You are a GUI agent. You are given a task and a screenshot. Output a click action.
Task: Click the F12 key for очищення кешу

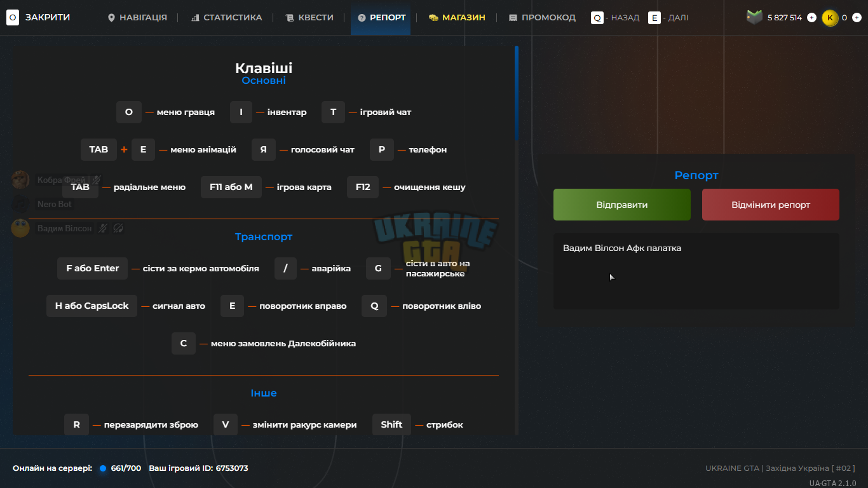(x=363, y=187)
